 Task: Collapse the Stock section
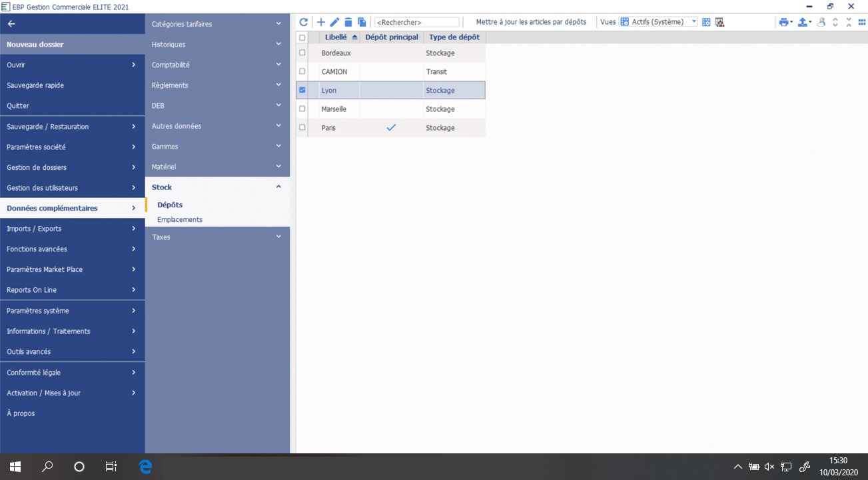(x=217, y=187)
